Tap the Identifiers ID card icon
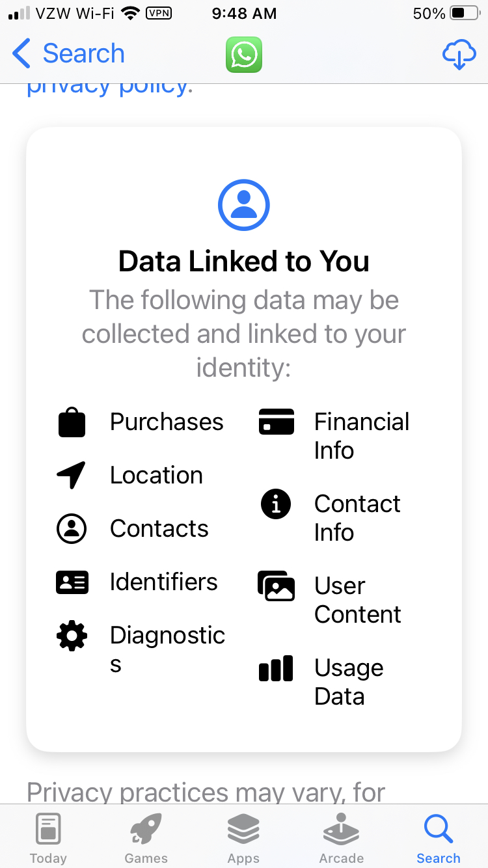Viewport: 488px width, 868px height. coord(72,582)
